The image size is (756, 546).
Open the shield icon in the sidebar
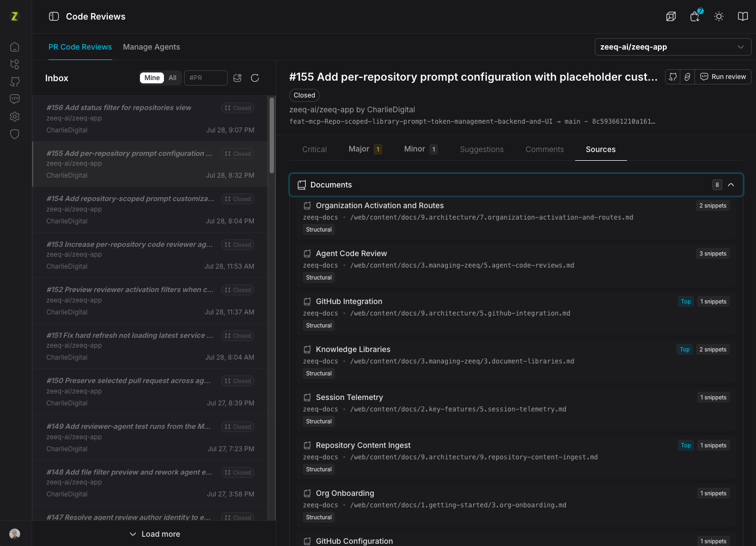15,134
